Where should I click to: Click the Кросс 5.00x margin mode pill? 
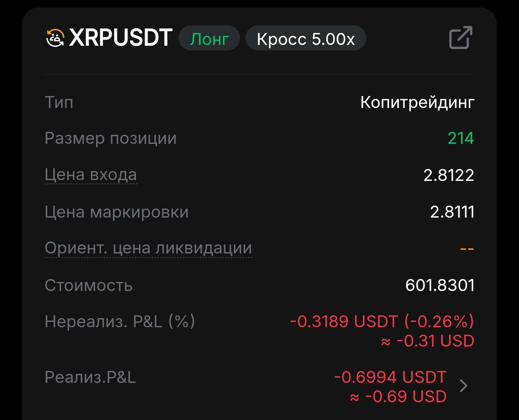pos(305,38)
